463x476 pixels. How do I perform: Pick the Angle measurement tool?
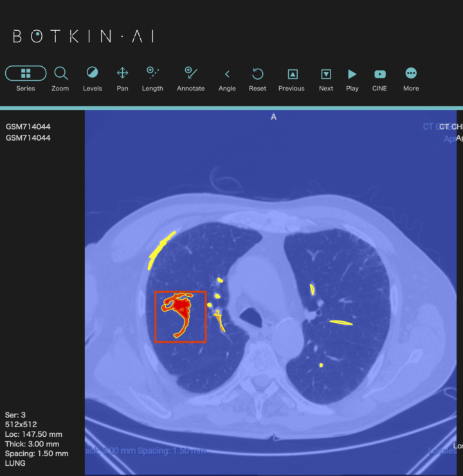(227, 74)
